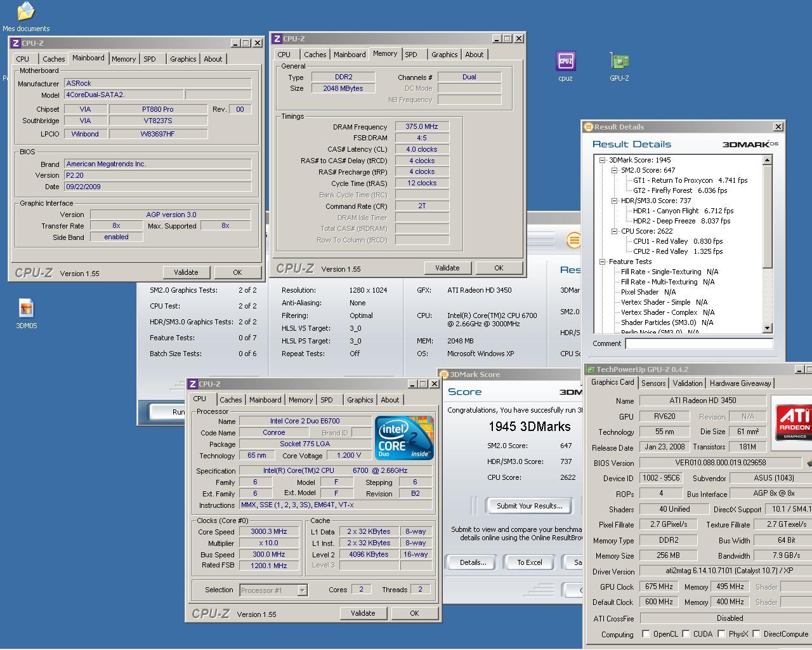Select HDR2 - Deep Freeze tree row
The width and height of the screenshot is (812, 650).
click(681, 221)
